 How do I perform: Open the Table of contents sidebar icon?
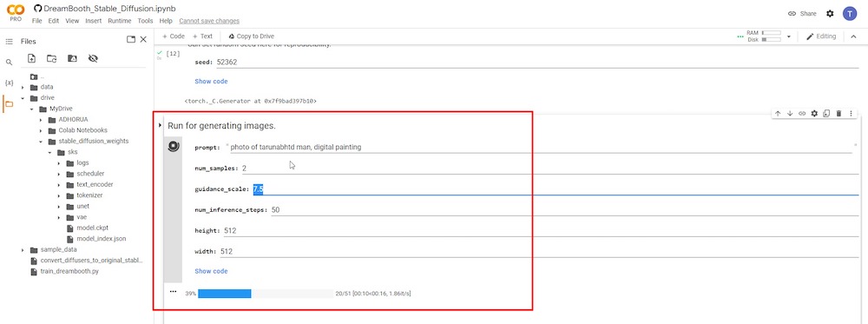(9, 42)
